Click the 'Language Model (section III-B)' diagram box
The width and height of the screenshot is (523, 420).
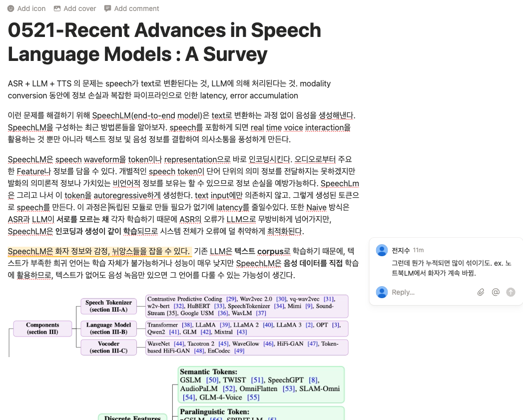point(109,329)
